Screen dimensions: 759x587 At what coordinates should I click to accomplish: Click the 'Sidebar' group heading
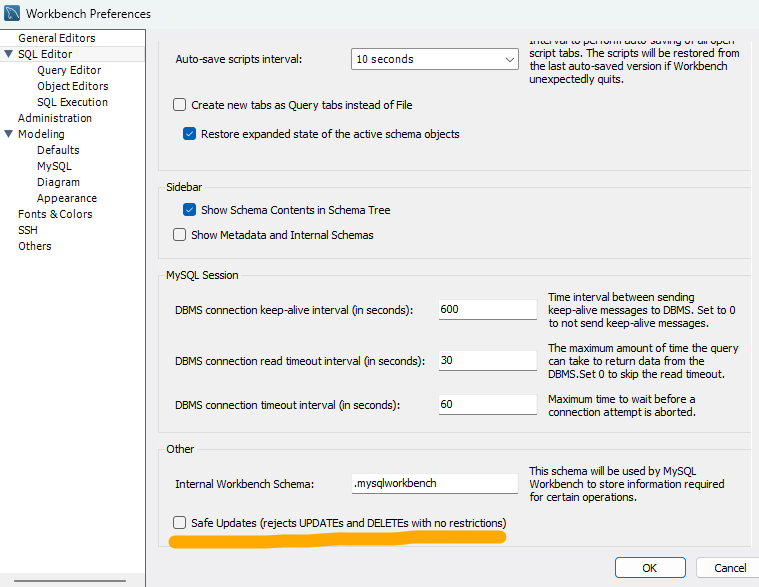click(184, 187)
